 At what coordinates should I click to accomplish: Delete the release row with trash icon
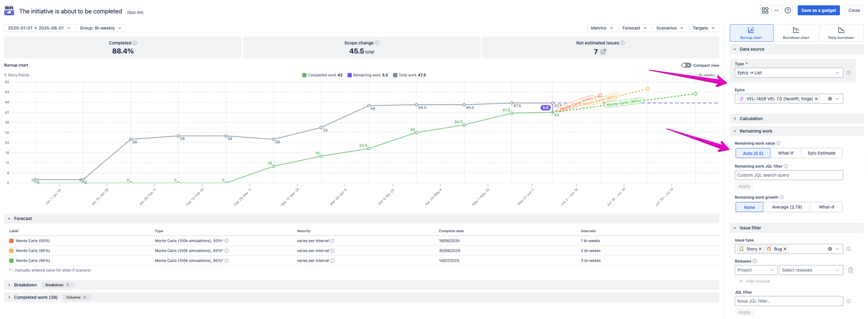coord(851,270)
